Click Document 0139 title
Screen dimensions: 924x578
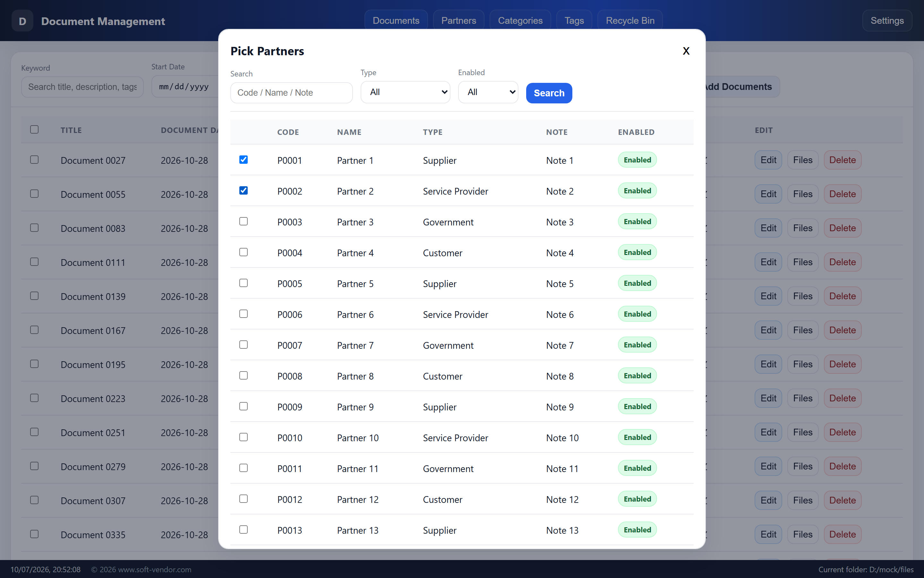click(x=93, y=297)
